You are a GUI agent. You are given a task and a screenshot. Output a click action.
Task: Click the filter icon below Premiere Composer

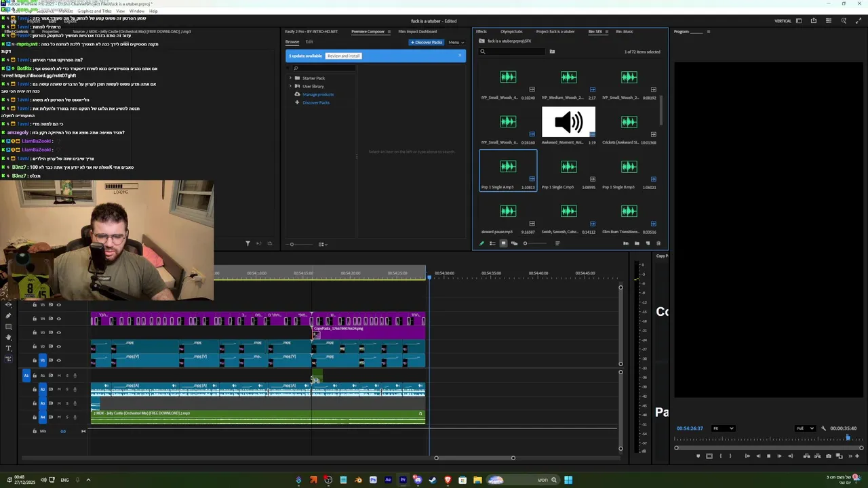[x=248, y=243]
